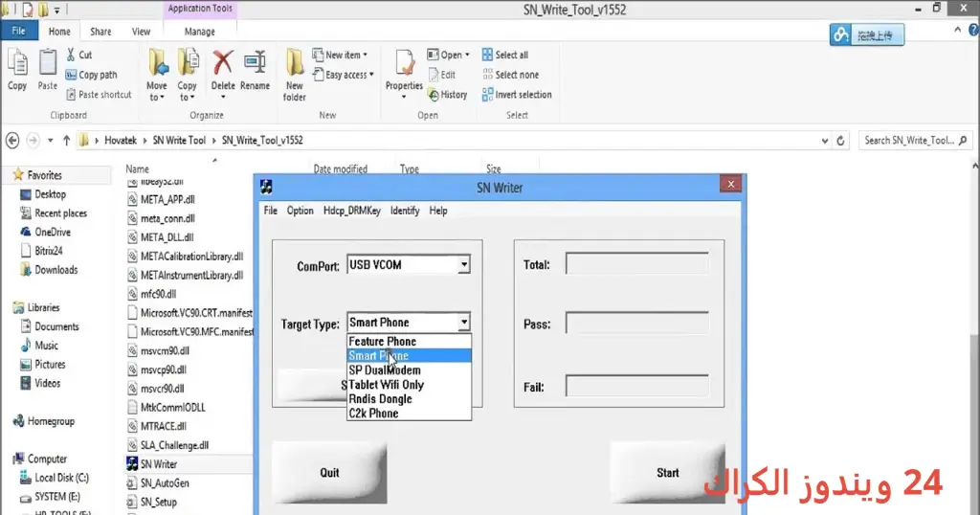This screenshot has height=515, width=980.
Task: Choose Feature Phone in target list
Action: coord(409,341)
